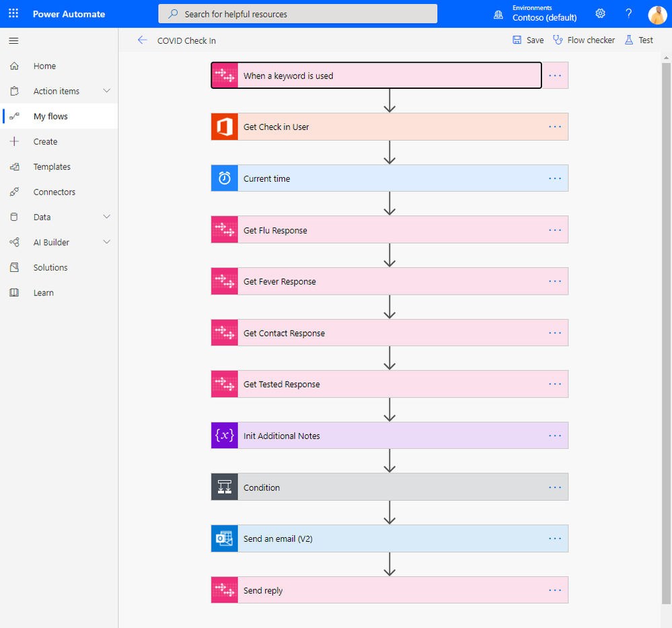The height and width of the screenshot is (628, 672).
Task: Expand the Init Additional Notes step
Action: click(389, 435)
